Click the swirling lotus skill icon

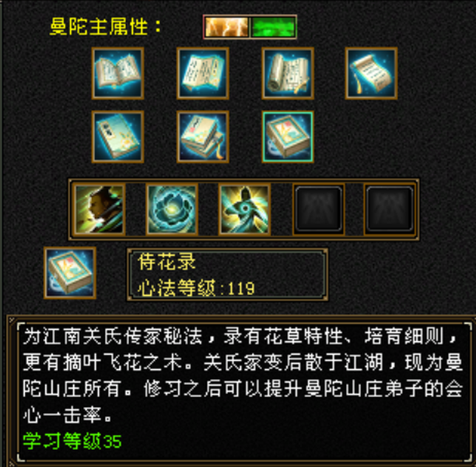click(x=172, y=209)
